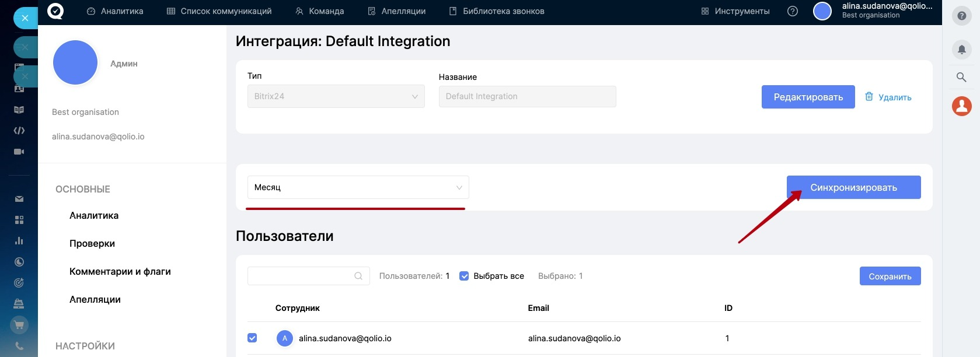Click the shopping cart icon in left sidebar
This screenshot has width=980, height=357.
19,325
